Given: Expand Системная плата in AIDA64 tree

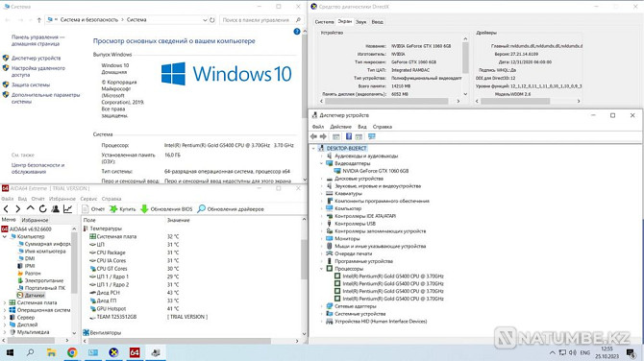Looking at the screenshot, I should pos(5,302).
